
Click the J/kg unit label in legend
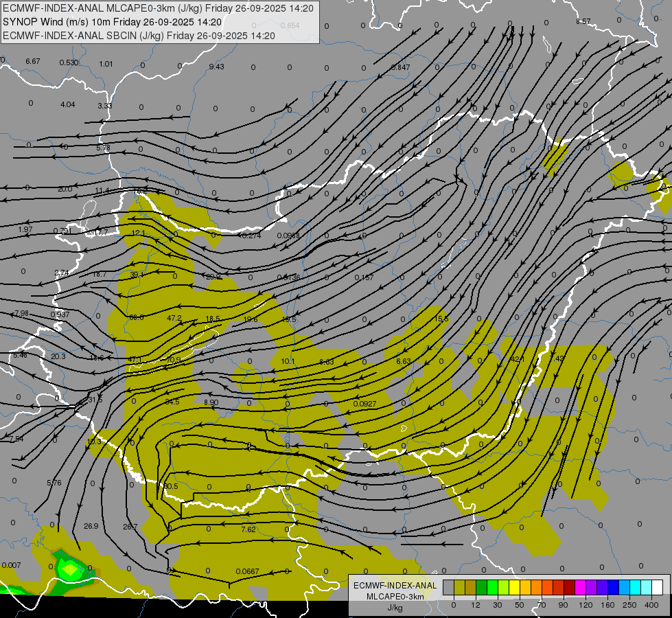point(395,607)
